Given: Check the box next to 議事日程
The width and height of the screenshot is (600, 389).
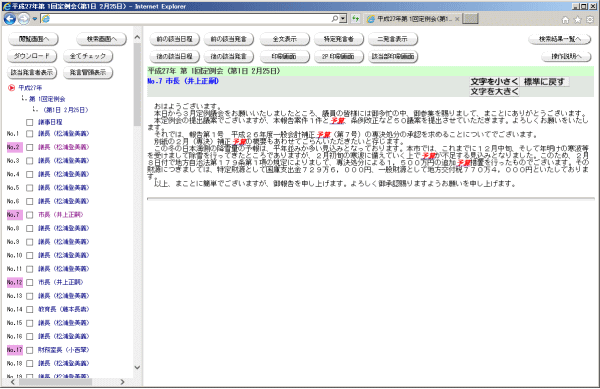Looking at the screenshot, I should coord(29,122).
